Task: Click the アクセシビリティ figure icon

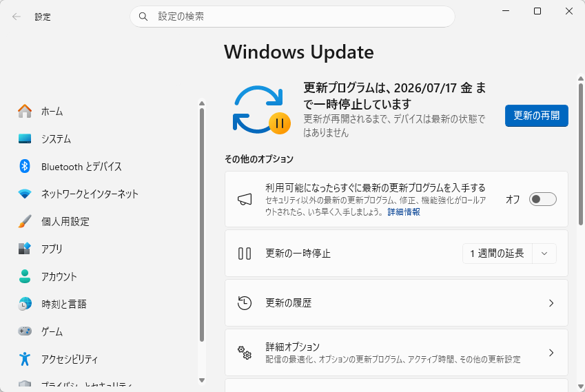Action: pyautogui.click(x=25, y=359)
